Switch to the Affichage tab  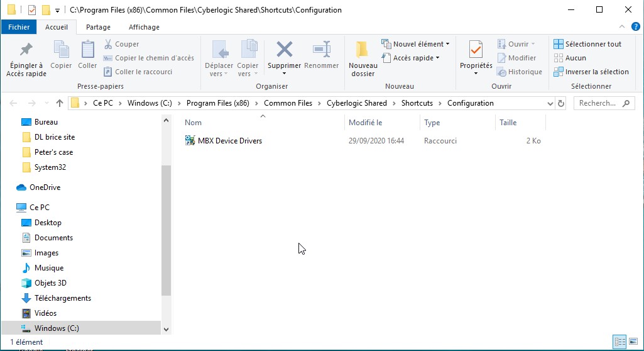pos(144,27)
